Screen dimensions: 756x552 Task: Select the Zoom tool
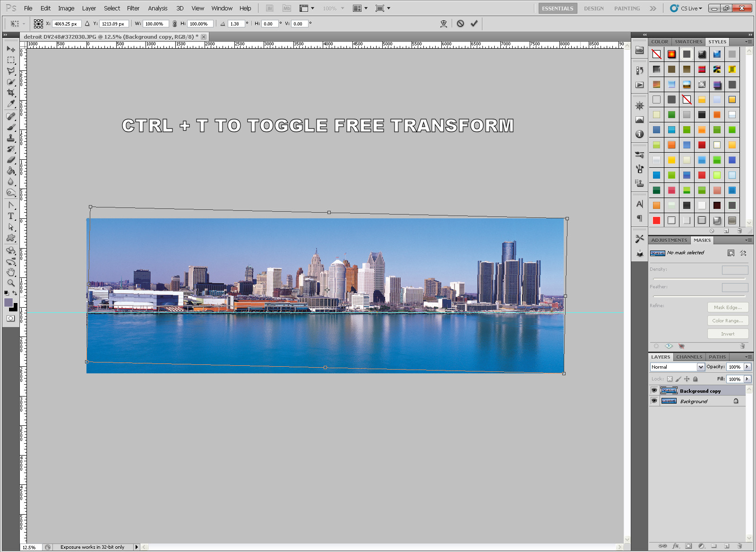(x=11, y=280)
